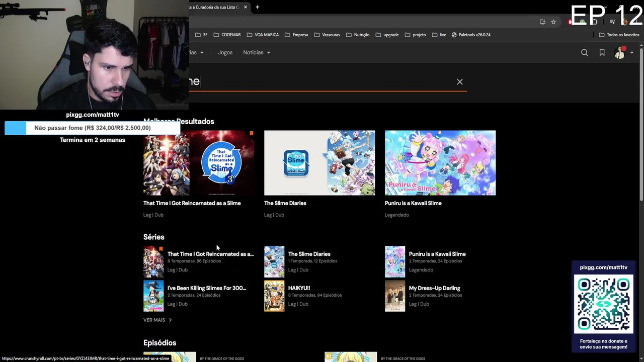Click the install app icon in address bar
This screenshot has width=644, height=362.
542,22
